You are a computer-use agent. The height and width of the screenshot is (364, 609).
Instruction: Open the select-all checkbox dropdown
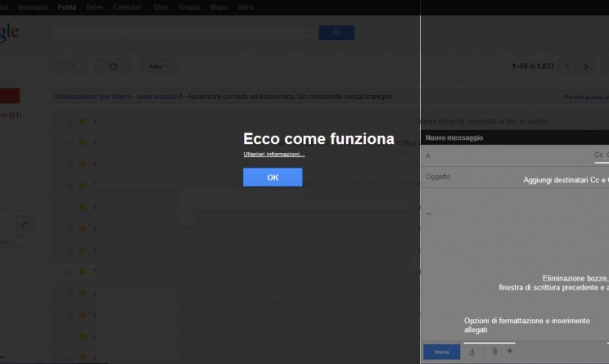click(x=69, y=66)
